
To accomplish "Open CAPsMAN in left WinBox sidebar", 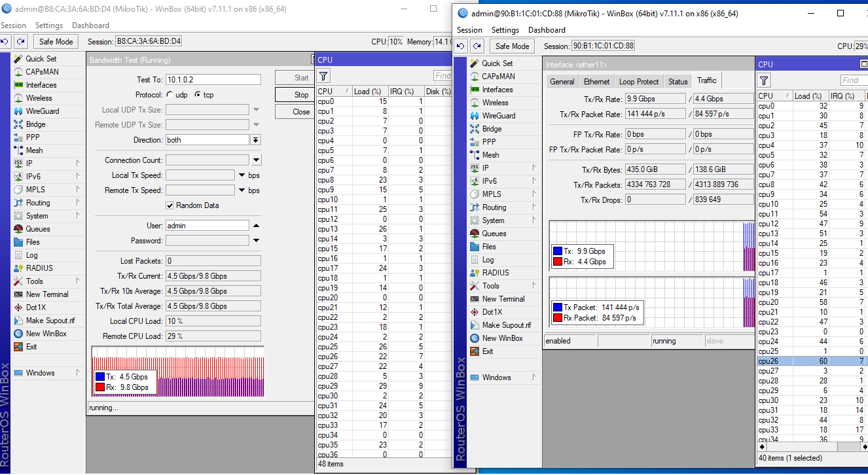I will 42,72.
